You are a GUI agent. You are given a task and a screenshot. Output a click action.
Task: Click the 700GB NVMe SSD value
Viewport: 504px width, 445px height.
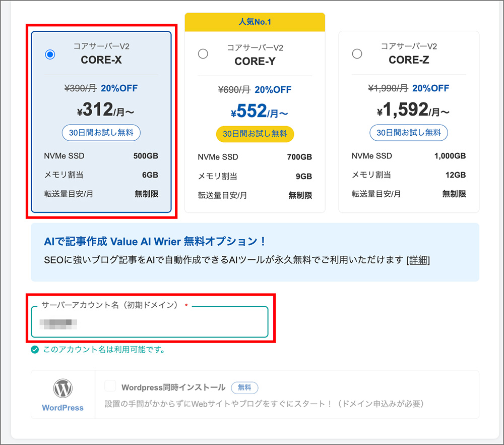point(299,157)
